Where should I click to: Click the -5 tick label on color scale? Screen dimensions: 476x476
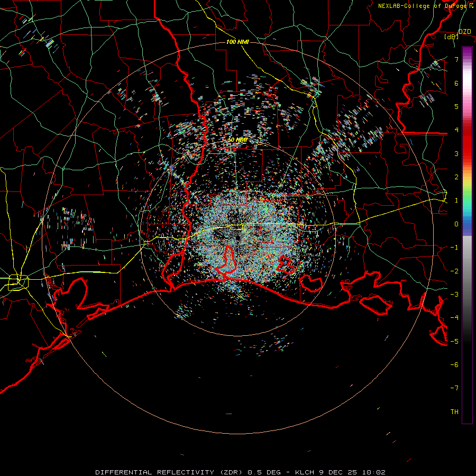click(x=454, y=342)
